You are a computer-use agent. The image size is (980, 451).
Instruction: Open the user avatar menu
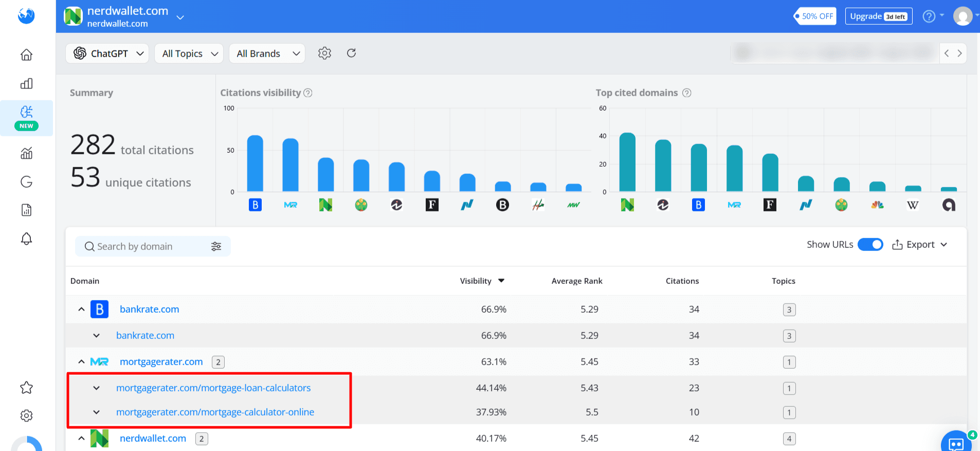pos(963,16)
